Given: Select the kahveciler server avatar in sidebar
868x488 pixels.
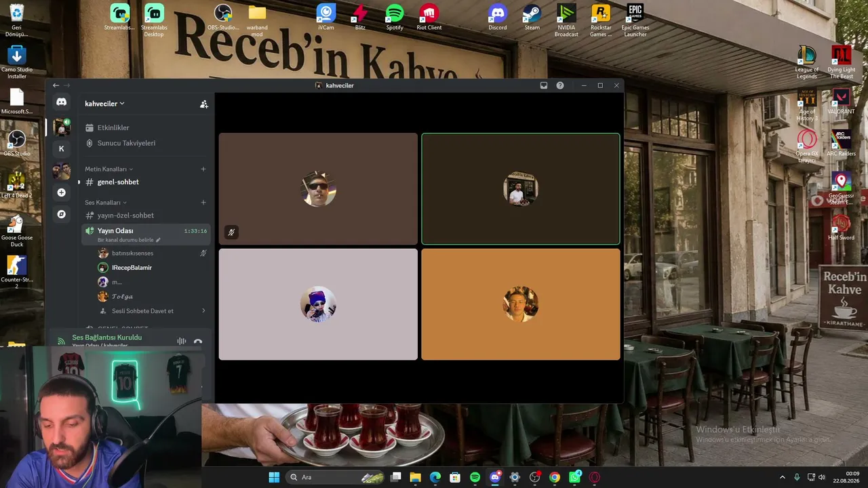Looking at the screenshot, I should click(62, 127).
